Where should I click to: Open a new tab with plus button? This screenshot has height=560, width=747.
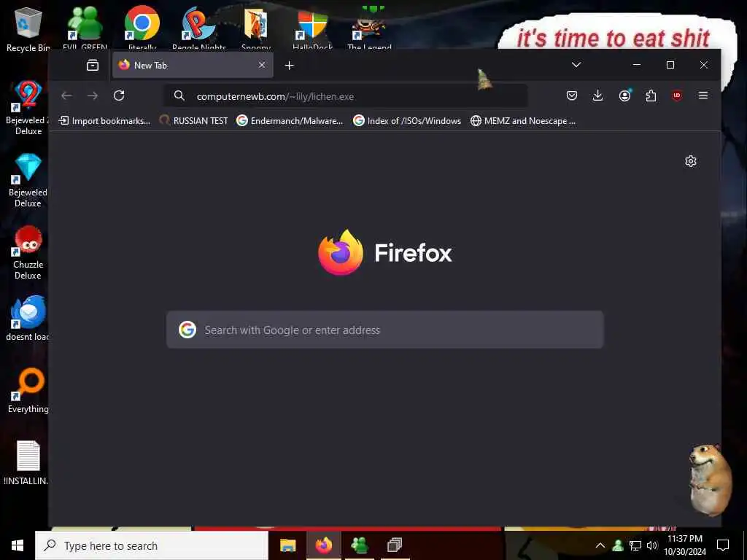pos(289,65)
